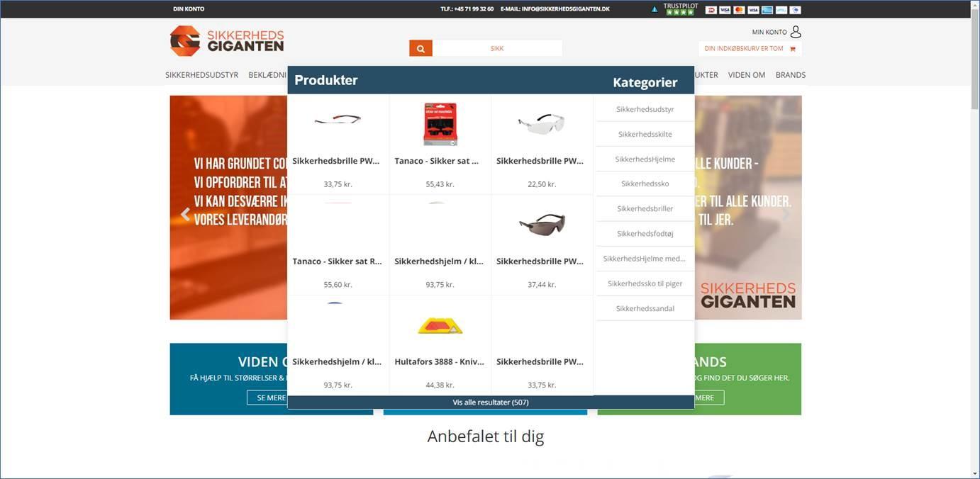Click the shopping cart icon
The width and height of the screenshot is (980, 479).
point(792,48)
